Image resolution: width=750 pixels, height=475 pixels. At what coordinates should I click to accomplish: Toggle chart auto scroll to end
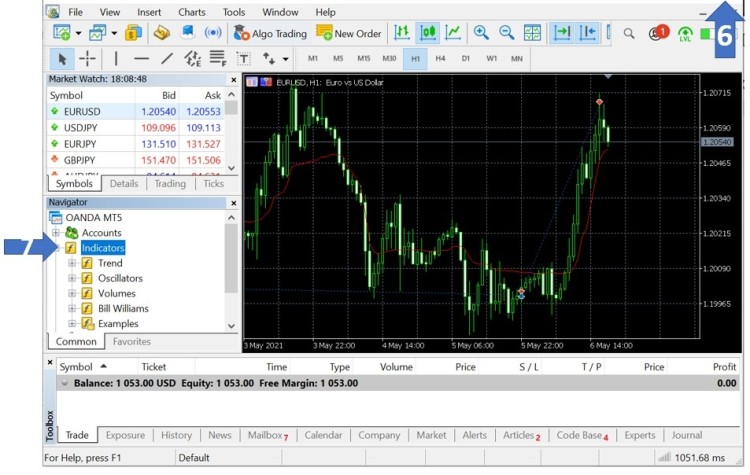562,33
